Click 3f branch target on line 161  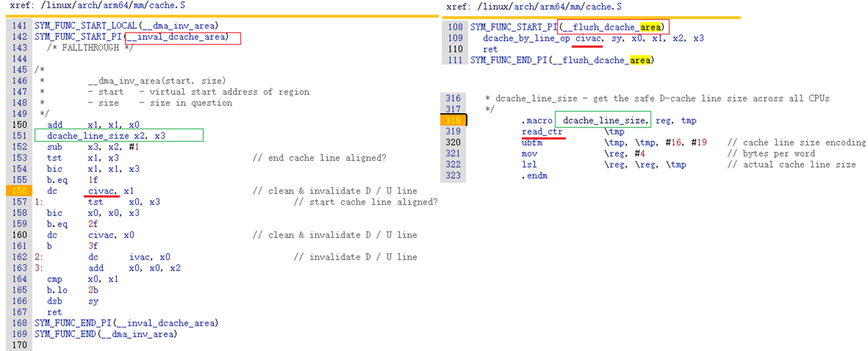pos(93,246)
